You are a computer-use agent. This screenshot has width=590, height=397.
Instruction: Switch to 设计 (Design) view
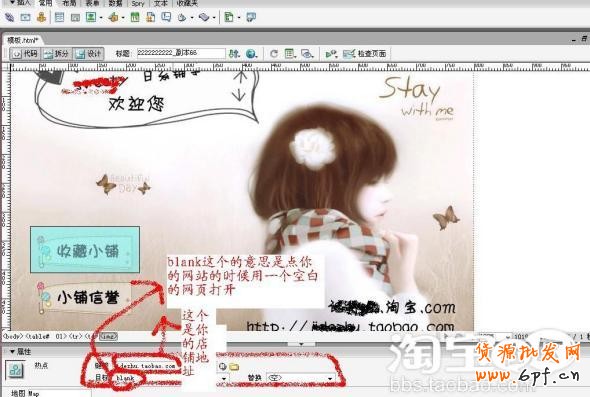tap(88, 54)
